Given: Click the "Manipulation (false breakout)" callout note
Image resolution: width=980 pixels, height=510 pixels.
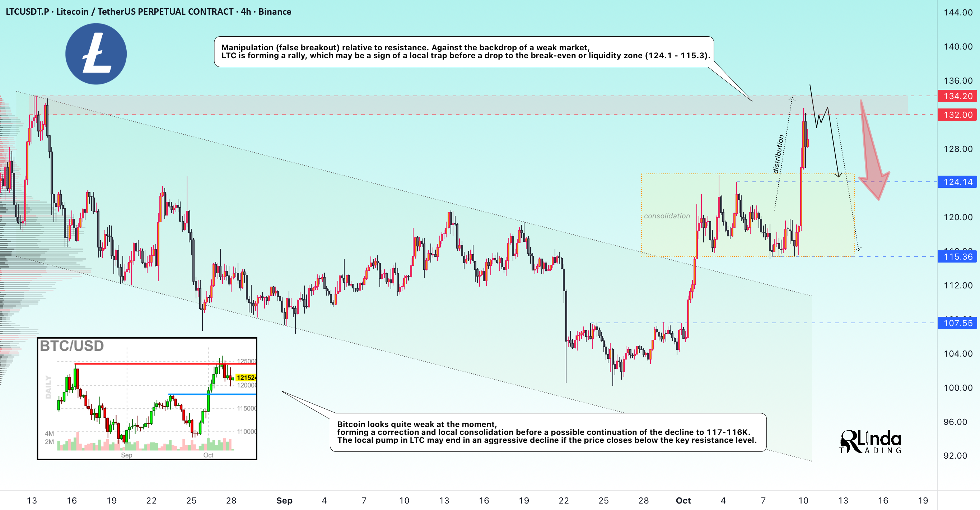Looking at the screenshot, I should pos(464,52).
